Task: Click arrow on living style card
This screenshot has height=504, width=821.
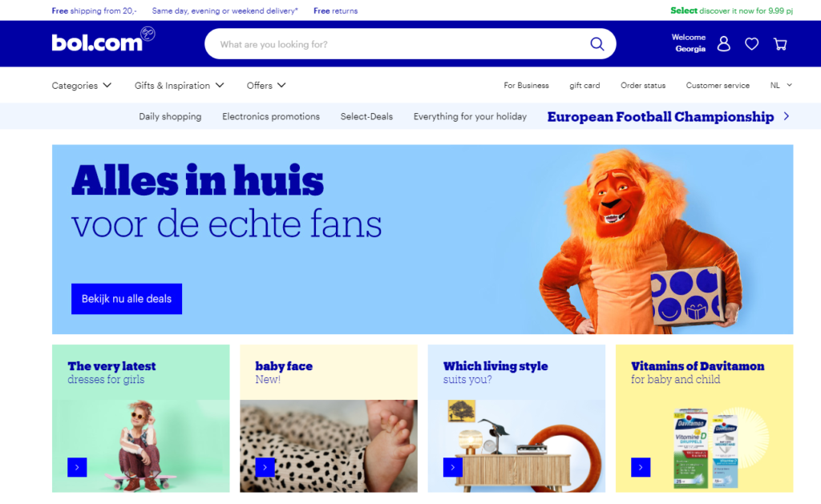Action: pyautogui.click(x=453, y=467)
